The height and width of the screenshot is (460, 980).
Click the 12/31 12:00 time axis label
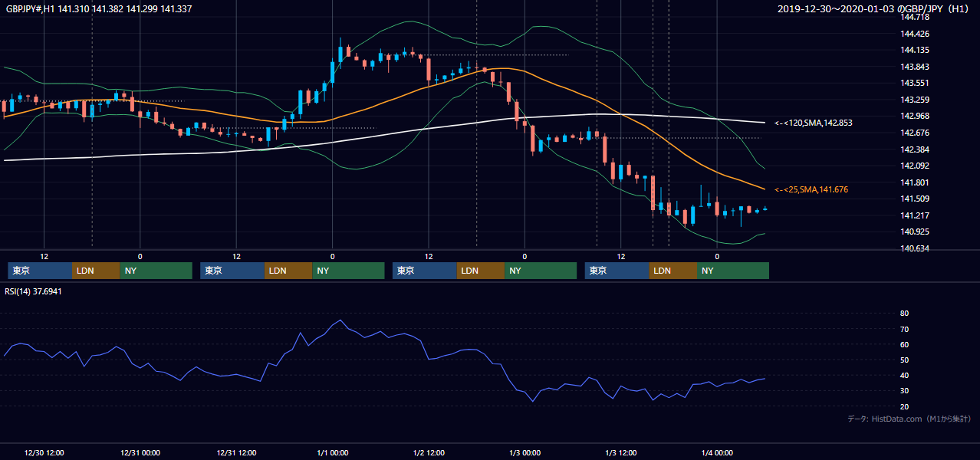tap(236, 452)
